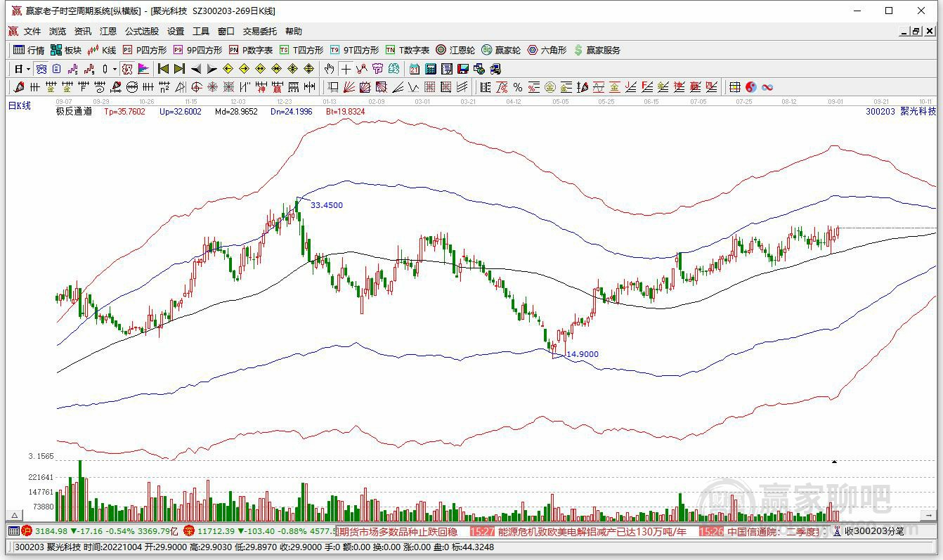Select the hand pan tool
Viewport: 943px width, 560px height.
[x=329, y=69]
